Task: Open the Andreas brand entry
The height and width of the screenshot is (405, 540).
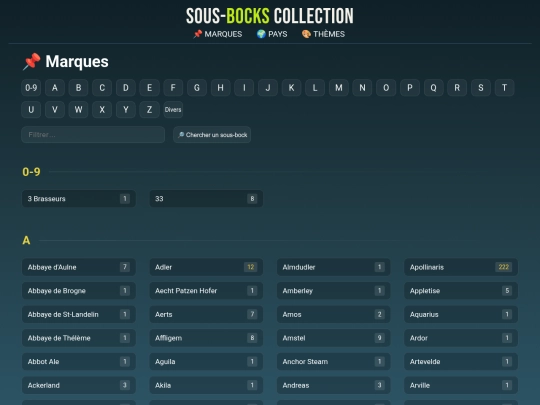Action: (334, 385)
